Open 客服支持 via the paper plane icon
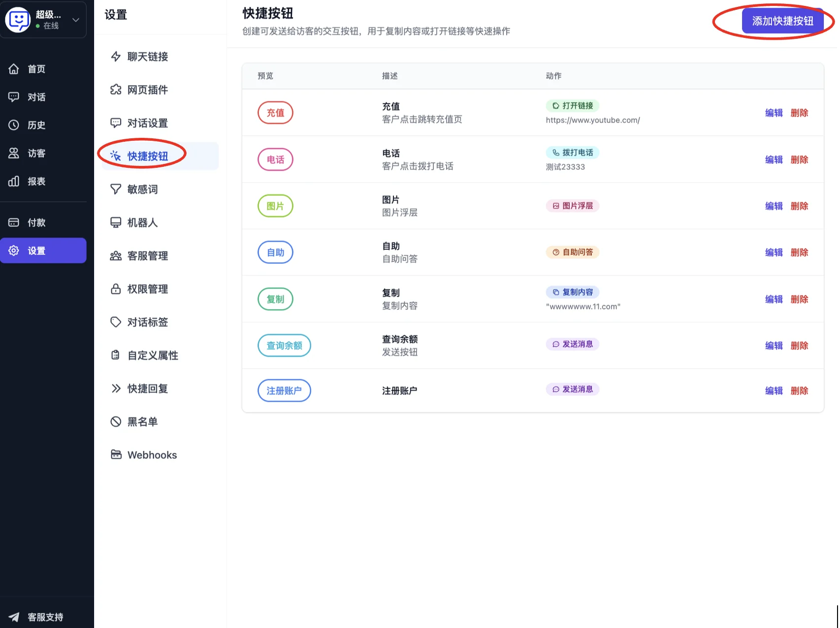 point(14,616)
